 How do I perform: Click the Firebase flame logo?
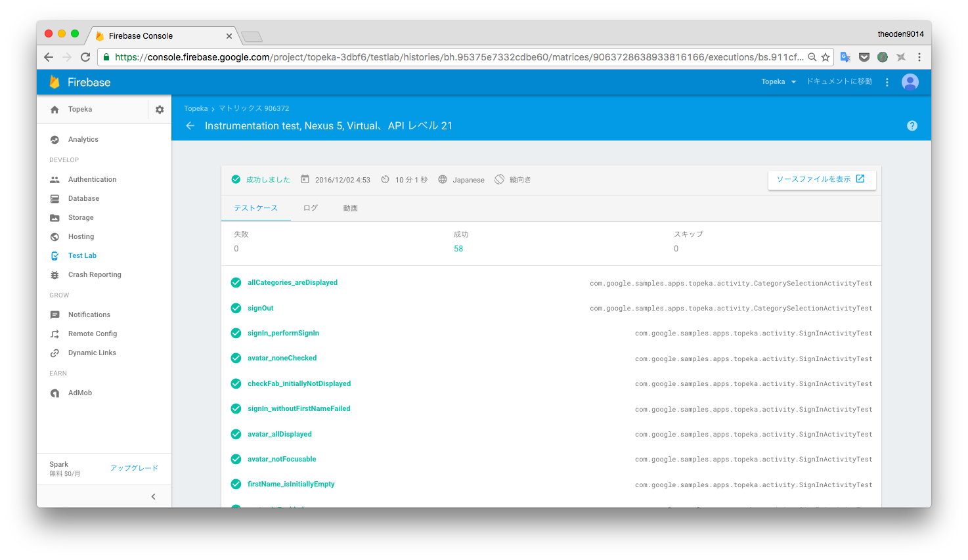pos(55,82)
